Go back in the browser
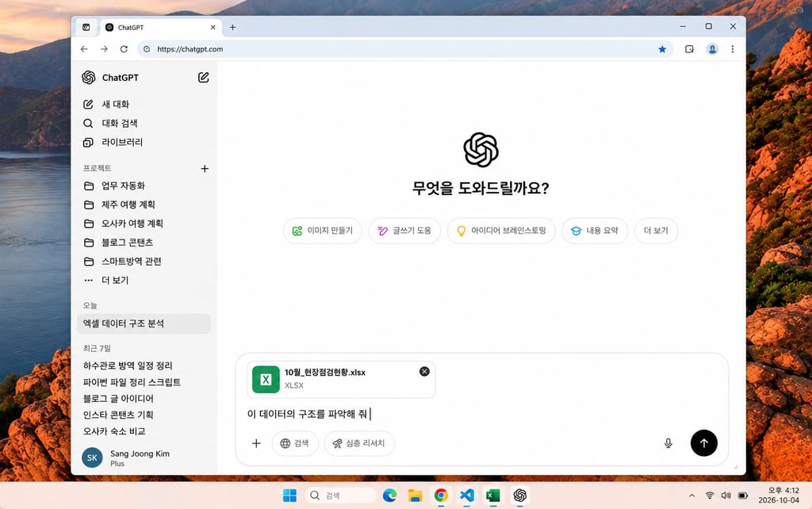This screenshot has height=509, width=812. [x=84, y=49]
